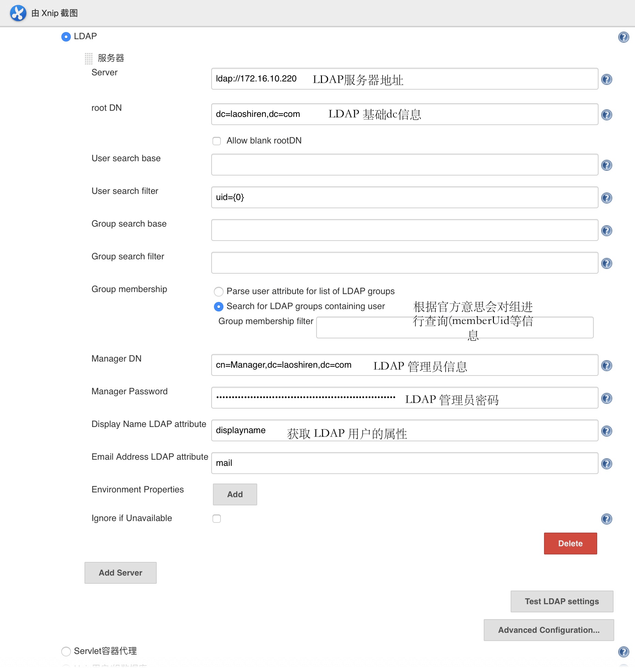Show help for User search base
The height and width of the screenshot is (672, 635).
pyautogui.click(x=607, y=165)
